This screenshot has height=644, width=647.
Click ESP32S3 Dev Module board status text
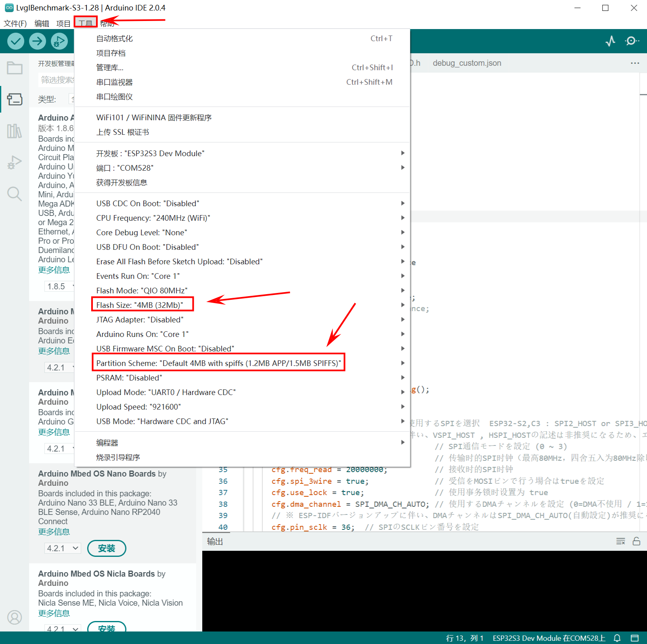point(549,638)
